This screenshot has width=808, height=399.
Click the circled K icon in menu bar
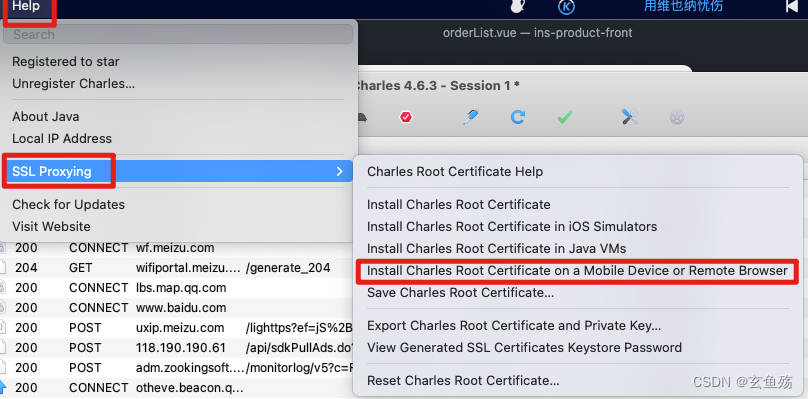click(x=566, y=7)
